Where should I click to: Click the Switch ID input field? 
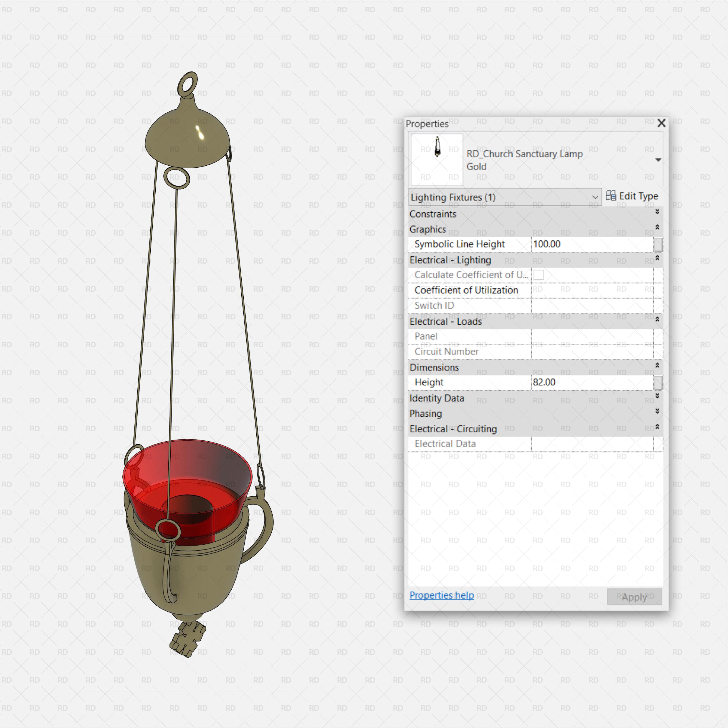(595, 306)
